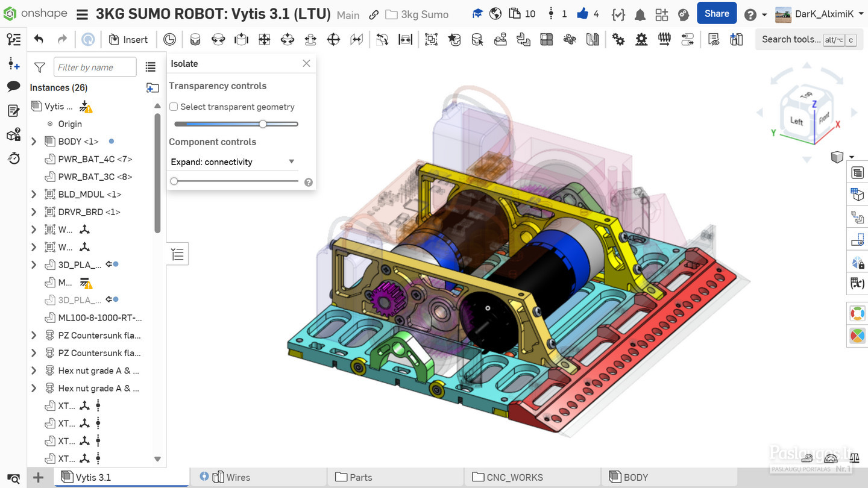Screen dimensions: 868x488
Task: Open the Onshape home logo
Action: pyautogui.click(x=34, y=13)
